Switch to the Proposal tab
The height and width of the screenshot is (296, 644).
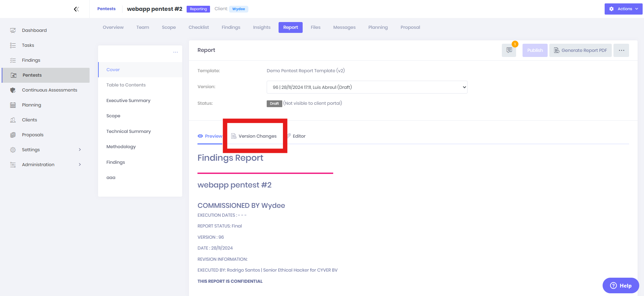[410, 27]
